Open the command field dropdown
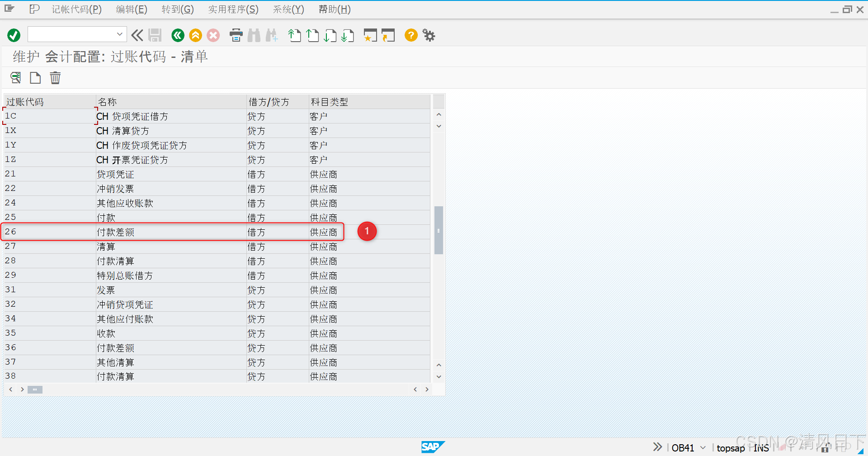The image size is (868, 456). (x=119, y=34)
